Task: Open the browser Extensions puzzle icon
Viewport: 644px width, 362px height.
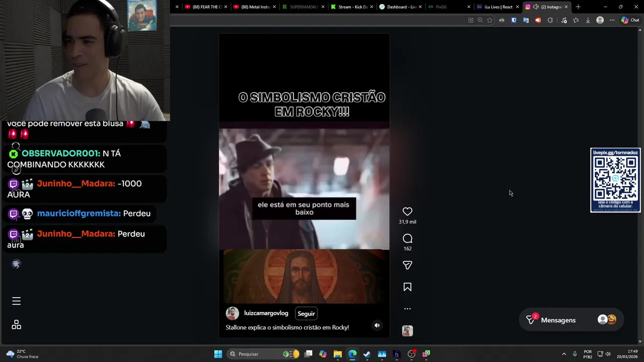Action: click(x=550, y=20)
